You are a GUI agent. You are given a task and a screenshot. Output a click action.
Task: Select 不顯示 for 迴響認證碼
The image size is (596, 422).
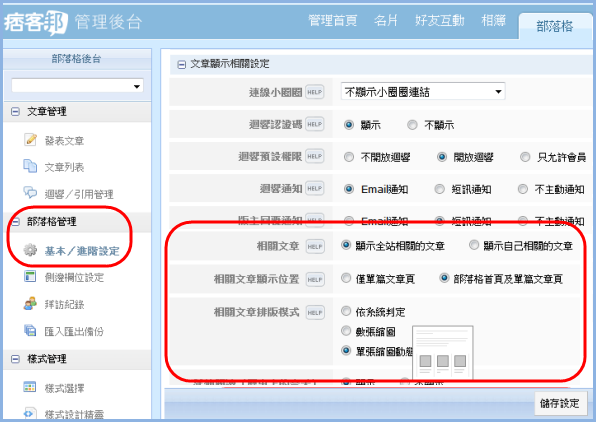point(412,125)
